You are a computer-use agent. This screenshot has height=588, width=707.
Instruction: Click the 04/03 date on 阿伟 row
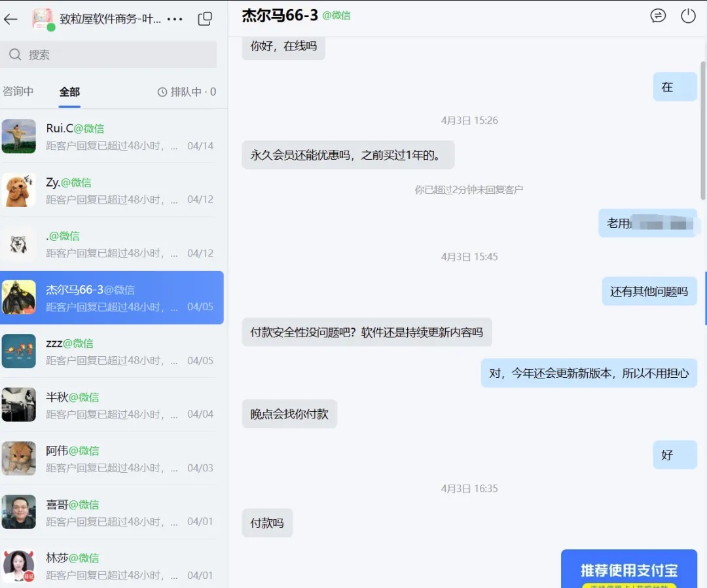click(x=200, y=468)
